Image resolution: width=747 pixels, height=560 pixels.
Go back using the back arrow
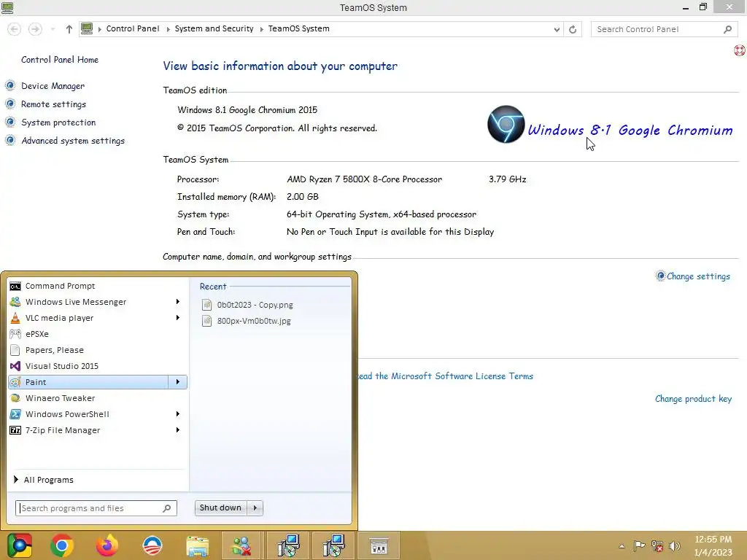[15, 29]
